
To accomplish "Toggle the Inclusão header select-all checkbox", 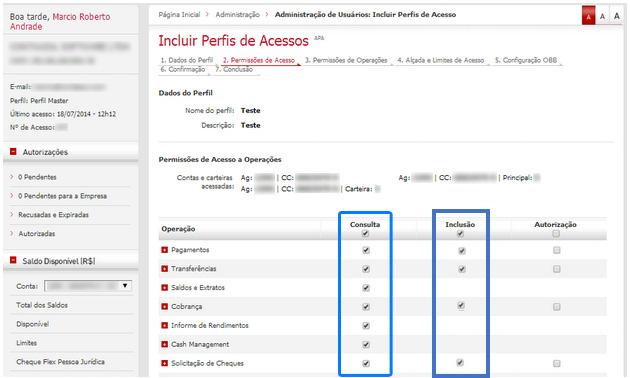I will tap(460, 233).
